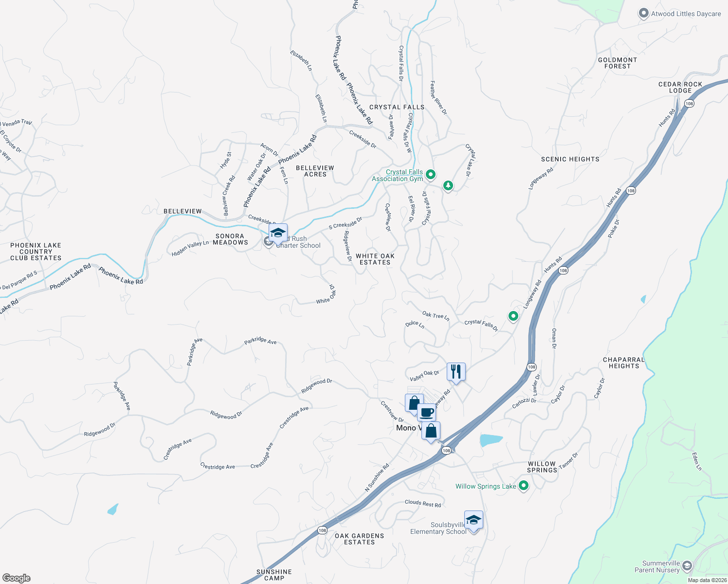Open the Gold Rush Charter School icon
This screenshot has height=584, width=728.
(278, 234)
